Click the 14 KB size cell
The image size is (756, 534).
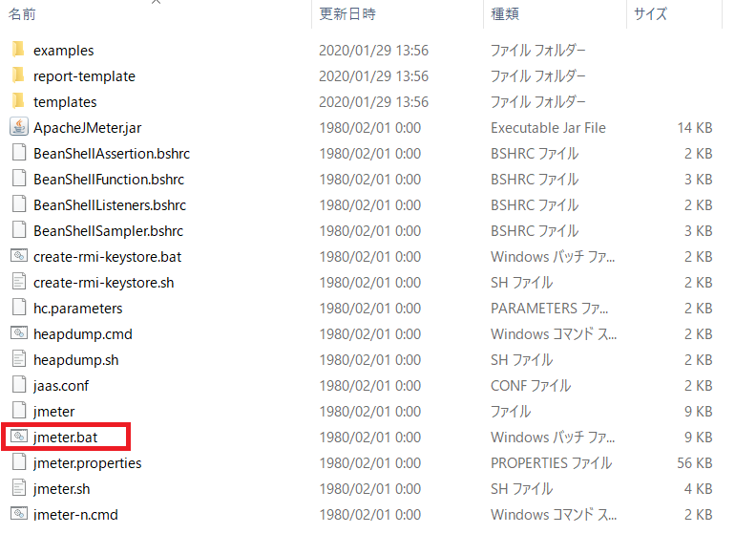(x=694, y=128)
